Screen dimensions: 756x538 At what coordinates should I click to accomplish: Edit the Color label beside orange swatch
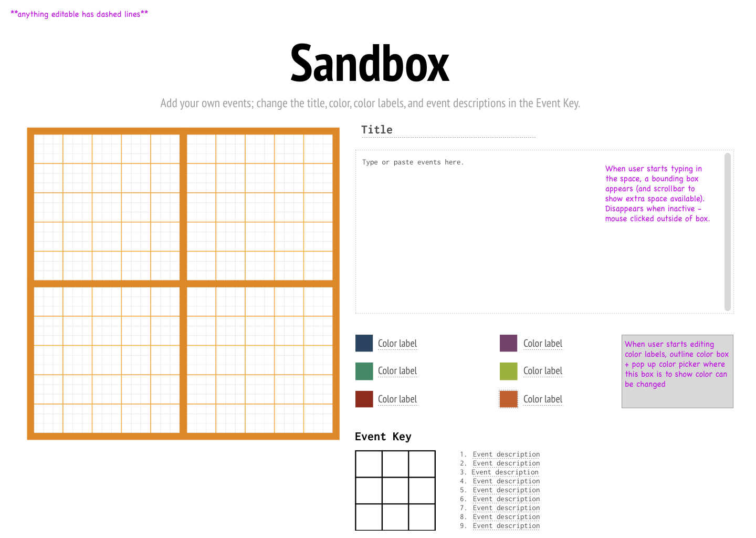(543, 399)
